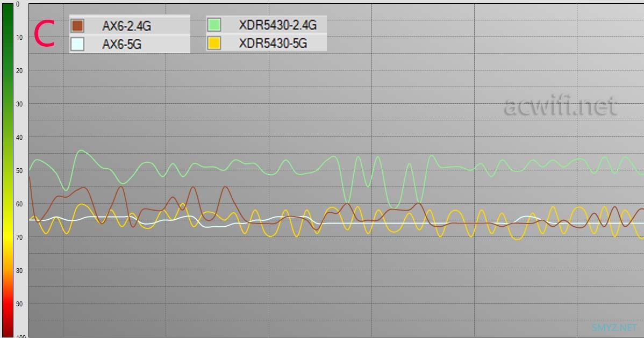644x338 pixels.
Task: Click the yellow XDR5430-5G legend swatch
Action: click(x=214, y=42)
